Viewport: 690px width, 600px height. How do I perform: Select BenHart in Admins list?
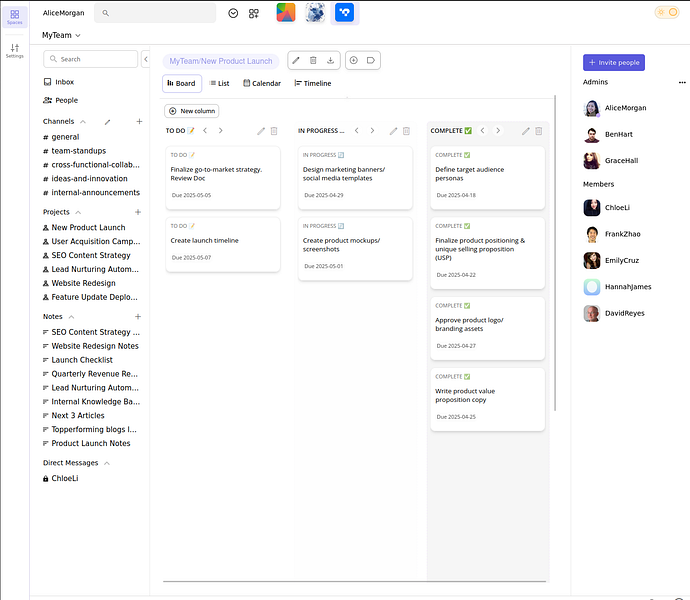tap(609, 135)
